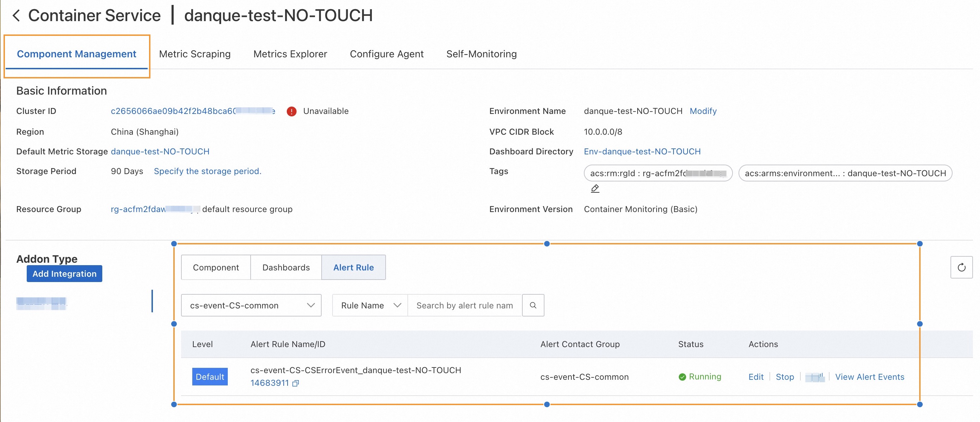Click the search magnifier icon
Viewport: 980px width, 422px height.
(533, 305)
